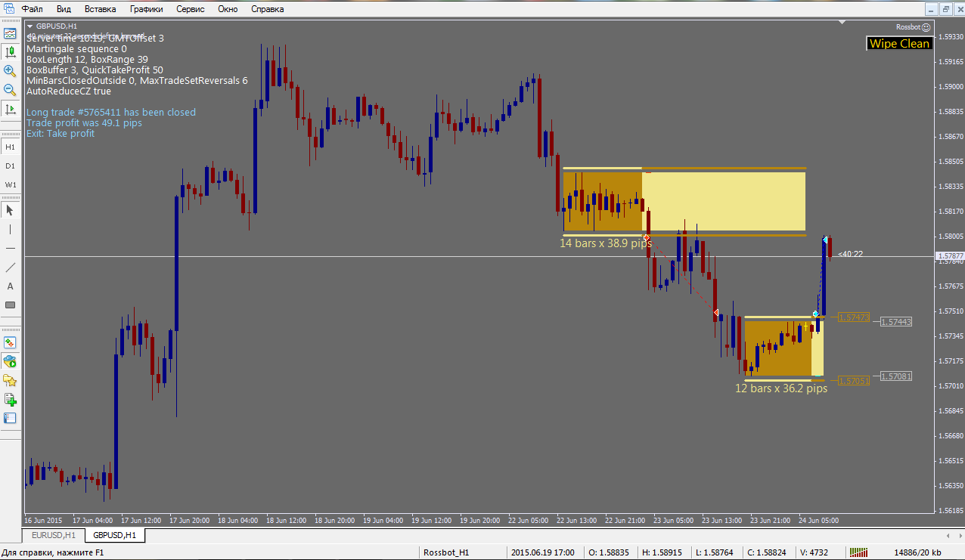
Task: Click the L: 1.58764 low price value
Action: (715, 552)
